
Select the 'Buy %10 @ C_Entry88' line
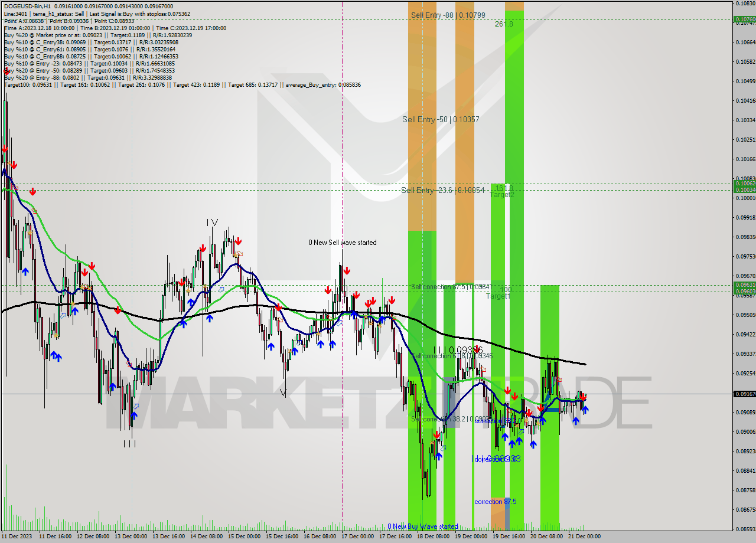click(x=92, y=56)
